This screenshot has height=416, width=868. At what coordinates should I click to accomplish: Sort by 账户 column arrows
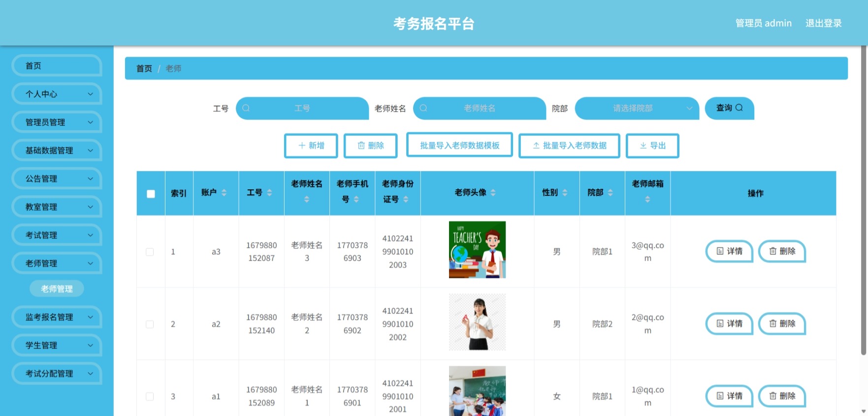224,193
